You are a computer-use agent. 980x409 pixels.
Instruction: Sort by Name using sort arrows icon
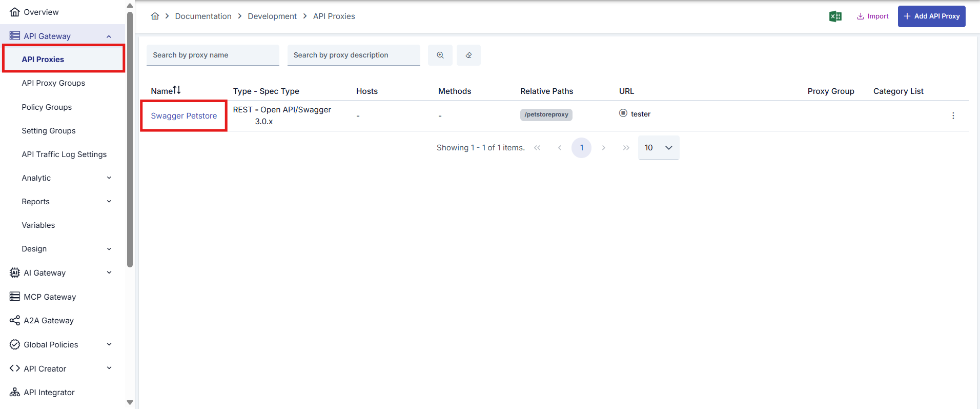point(177,90)
